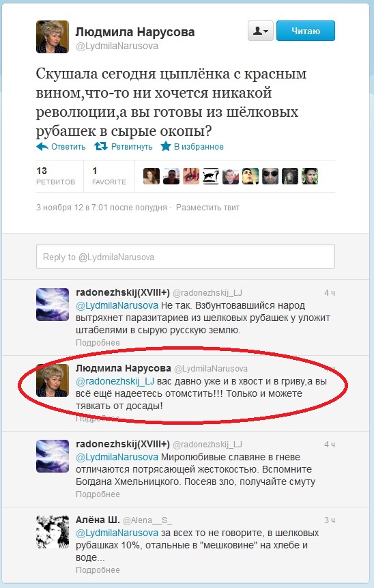Open the 13 РЕТВИТОВ count
Screen dimensions: 374x588
(55, 176)
